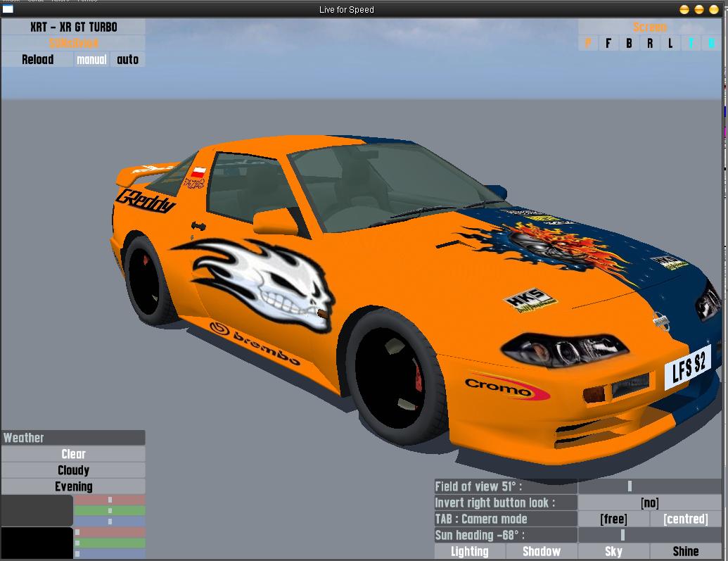Viewport: 728px width, 561px height.
Task: Click the Field of view slider
Action: tap(649, 486)
